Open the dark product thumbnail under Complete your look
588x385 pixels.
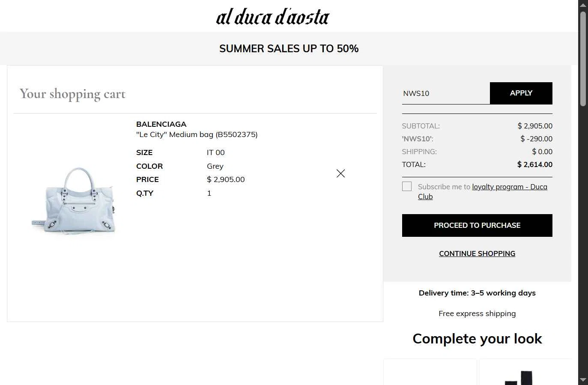(525, 372)
